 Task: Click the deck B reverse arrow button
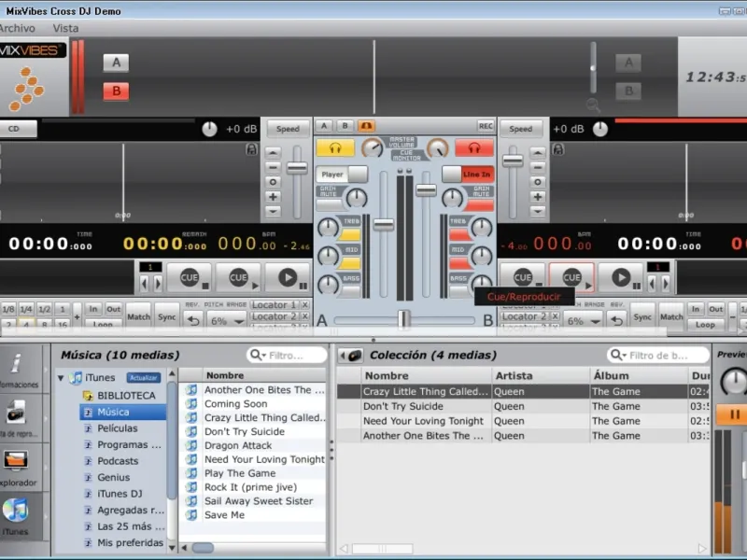click(617, 320)
